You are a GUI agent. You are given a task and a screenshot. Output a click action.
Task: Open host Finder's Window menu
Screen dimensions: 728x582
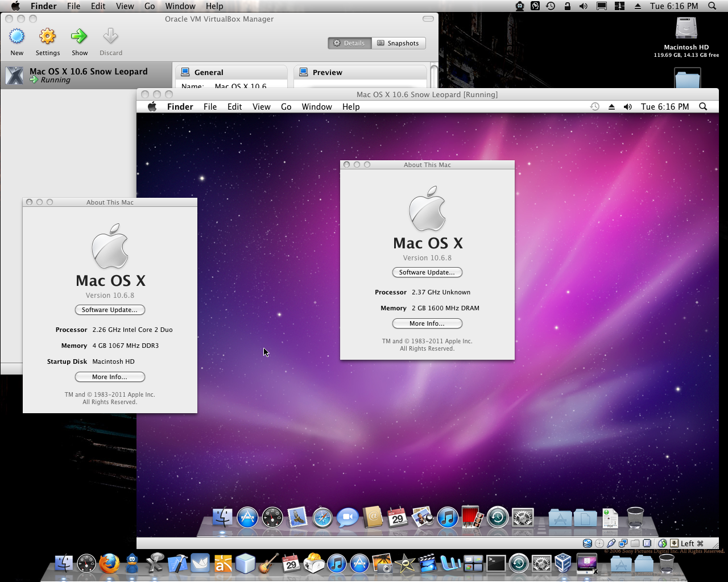(x=180, y=6)
